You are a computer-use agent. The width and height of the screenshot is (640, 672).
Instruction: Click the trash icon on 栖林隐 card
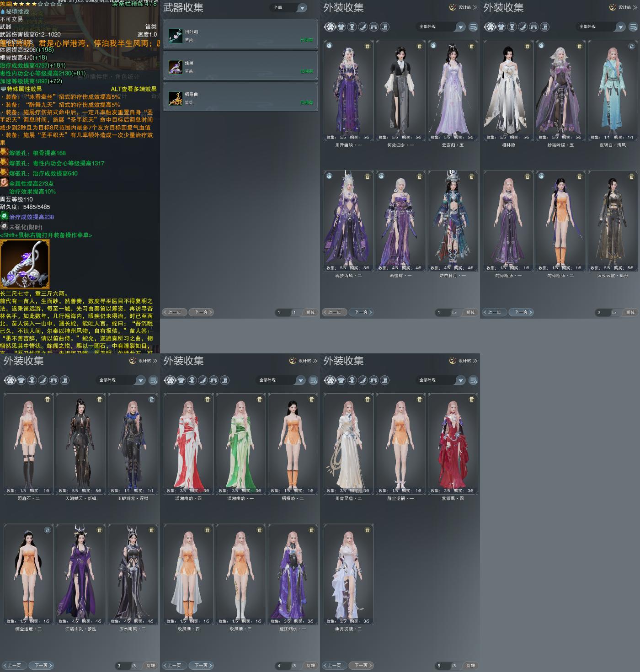click(528, 46)
